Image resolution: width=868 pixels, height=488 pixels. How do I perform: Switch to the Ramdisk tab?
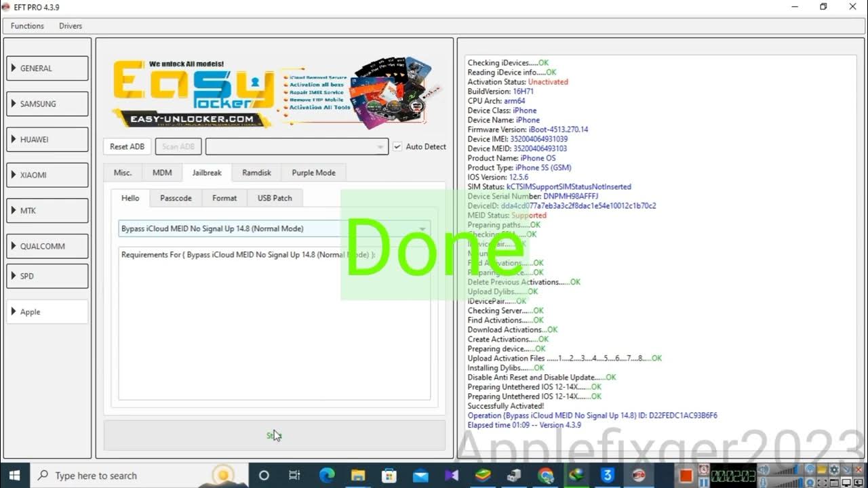point(257,173)
